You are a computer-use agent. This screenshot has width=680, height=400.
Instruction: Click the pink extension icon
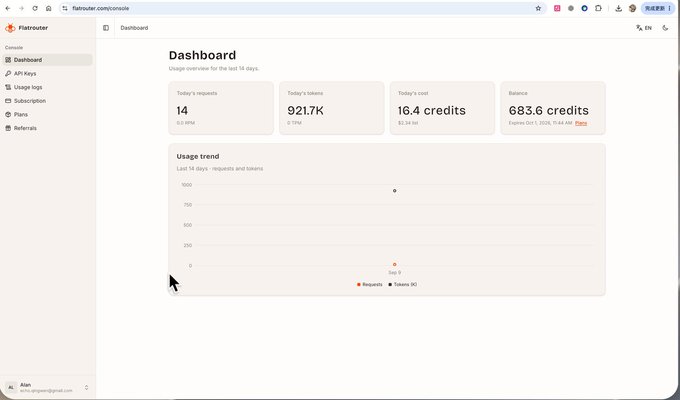point(557,8)
